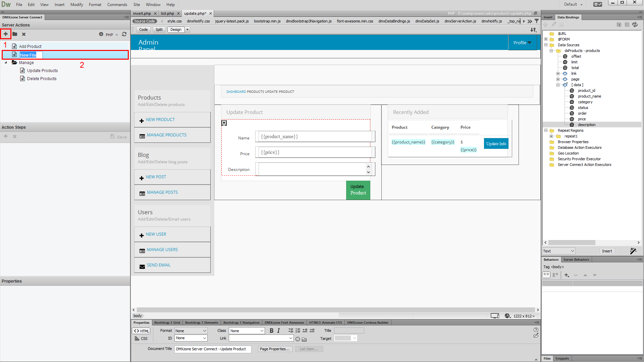Switch to Split view

point(159,29)
